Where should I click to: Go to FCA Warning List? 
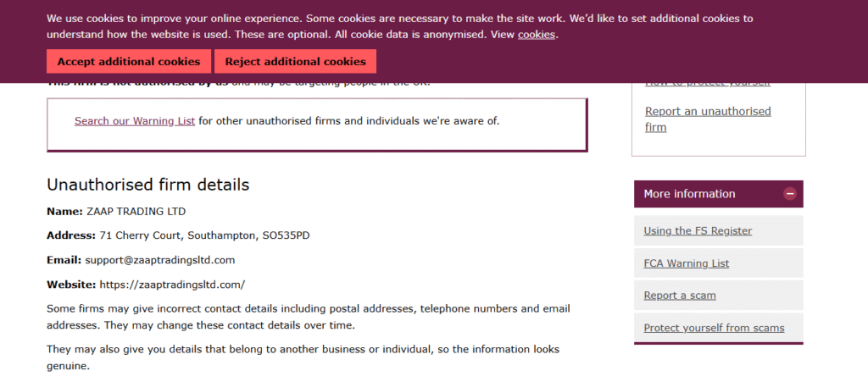[687, 263]
